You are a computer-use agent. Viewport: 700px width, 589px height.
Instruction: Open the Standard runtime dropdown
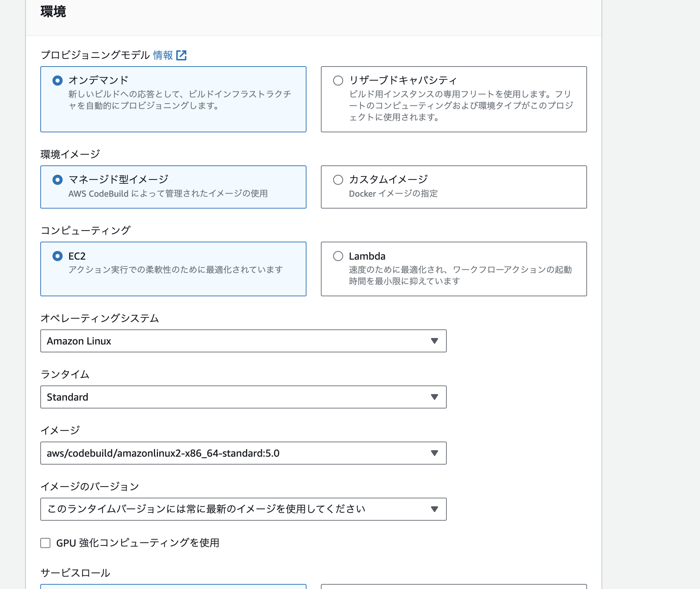[244, 397]
